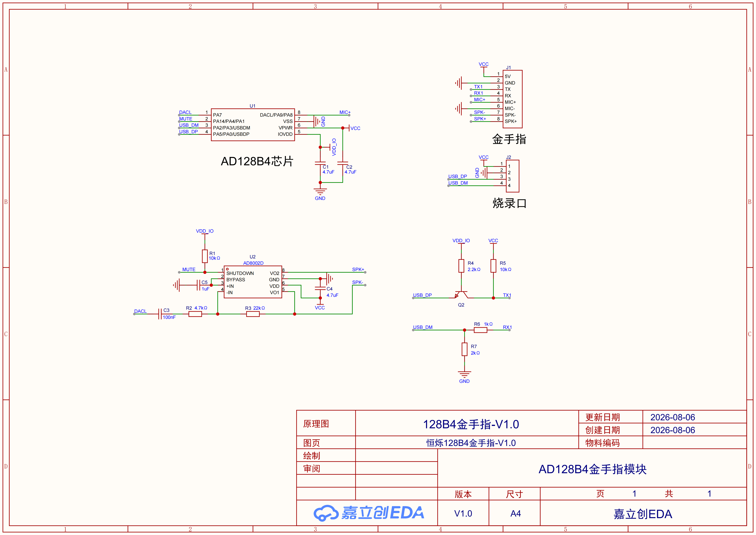Click the 'TX1' net label right of Q2
The height and width of the screenshot is (535, 756).
507,295
